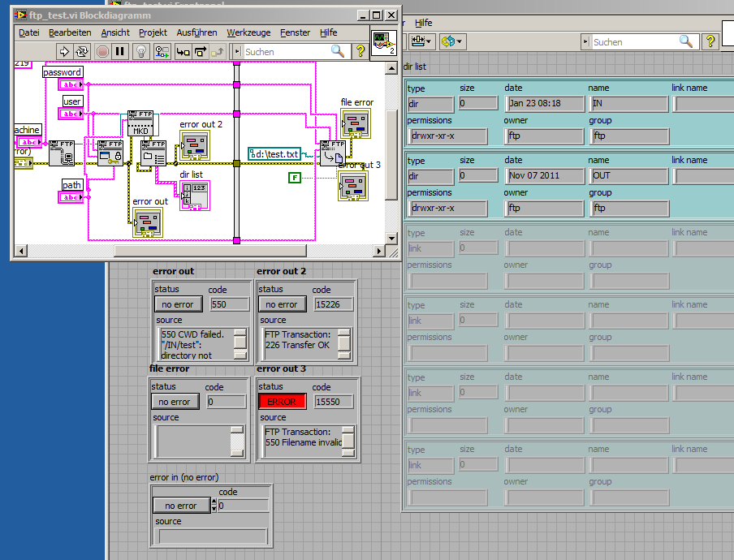Click the Run Continuously toolbar icon
This screenshot has height=560, width=734.
(82, 51)
